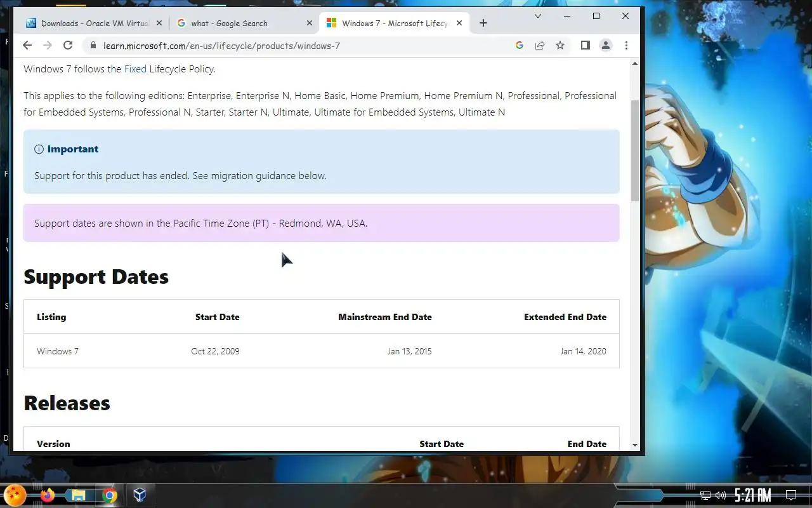Close the Windows 7 Lifecycle tab
The height and width of the screenshot is (508, 812).
coord(459,23)
